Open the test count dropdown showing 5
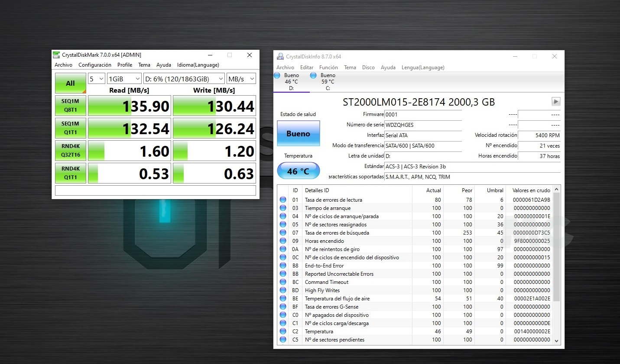 click(97, 79)
